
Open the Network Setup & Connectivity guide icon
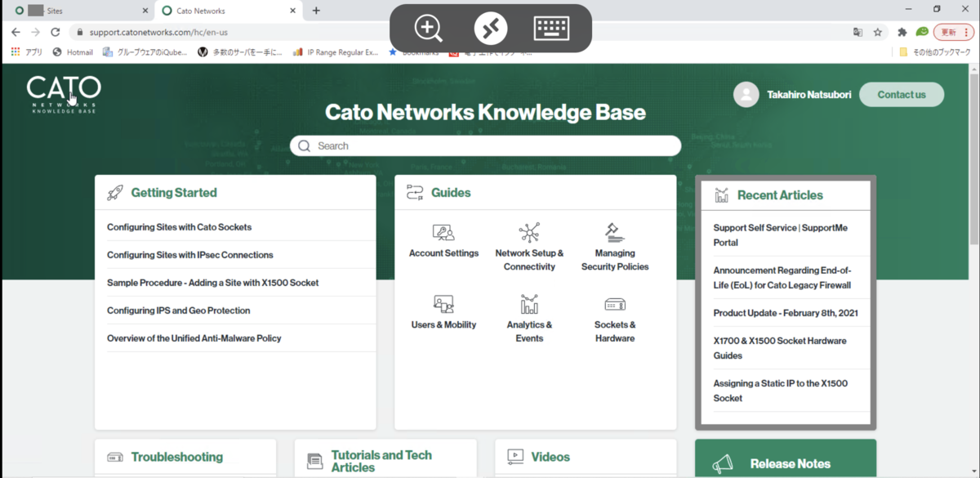tap(529, 233)
